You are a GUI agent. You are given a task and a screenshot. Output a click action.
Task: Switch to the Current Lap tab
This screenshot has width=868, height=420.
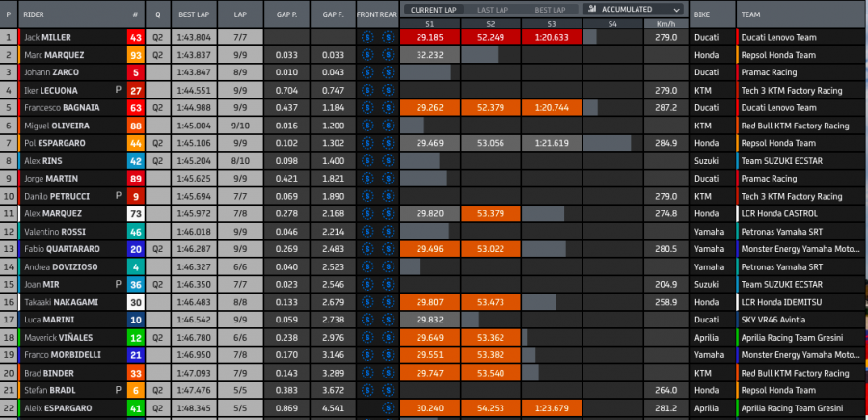pos(432,9)
